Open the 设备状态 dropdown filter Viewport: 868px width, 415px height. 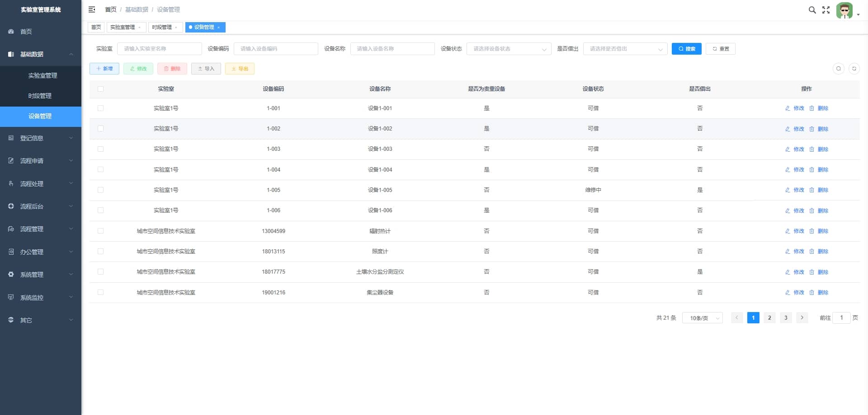tap(509, 49)
